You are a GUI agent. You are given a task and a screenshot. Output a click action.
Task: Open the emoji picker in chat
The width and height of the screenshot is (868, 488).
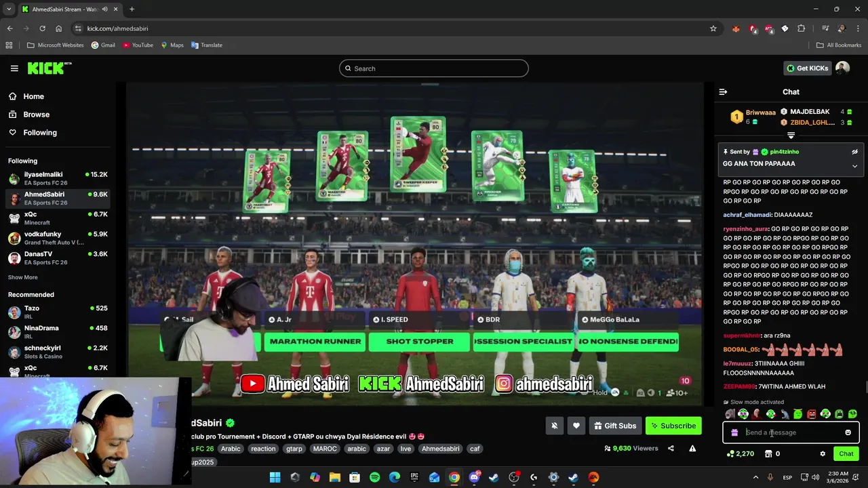[x=848, y=432]
